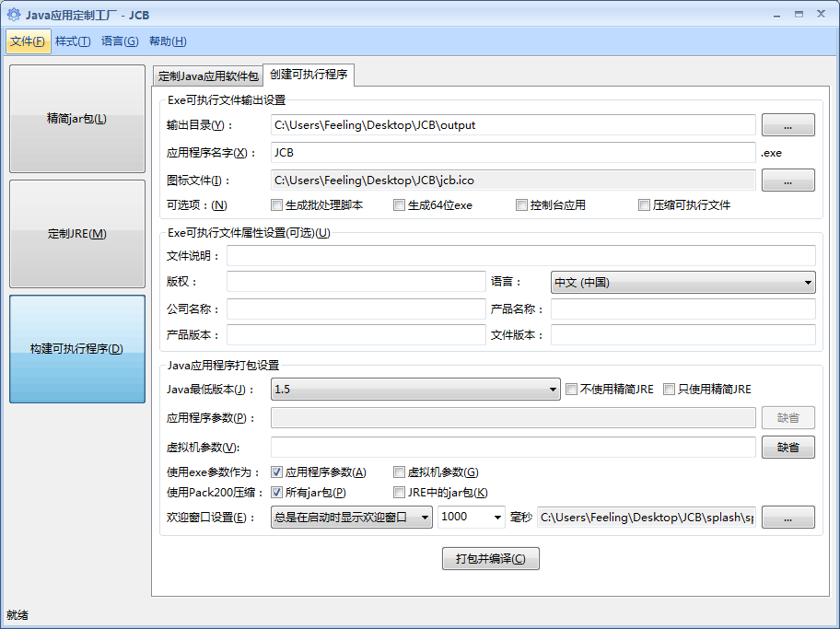Click the 应用程序名字 field containing JCB
The width and height of the screenshot is (840, 629).
pos(513,153)
